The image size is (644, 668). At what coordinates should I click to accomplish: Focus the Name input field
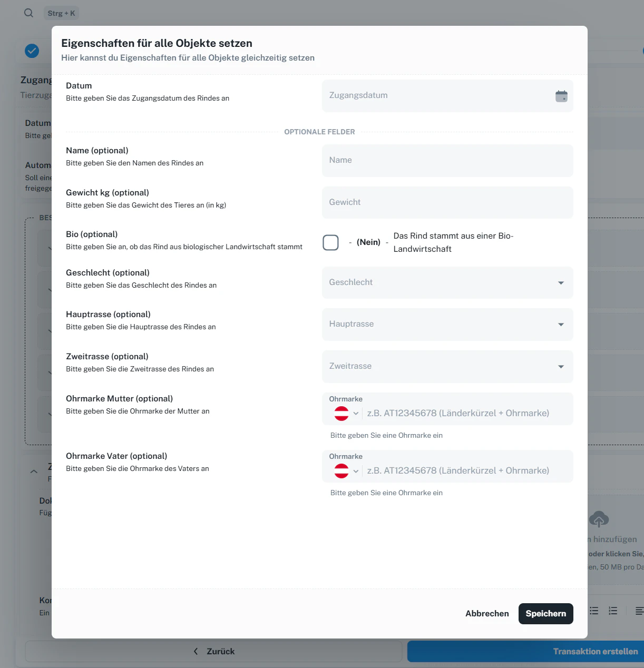pyautogui.click(x=447, y=161)
